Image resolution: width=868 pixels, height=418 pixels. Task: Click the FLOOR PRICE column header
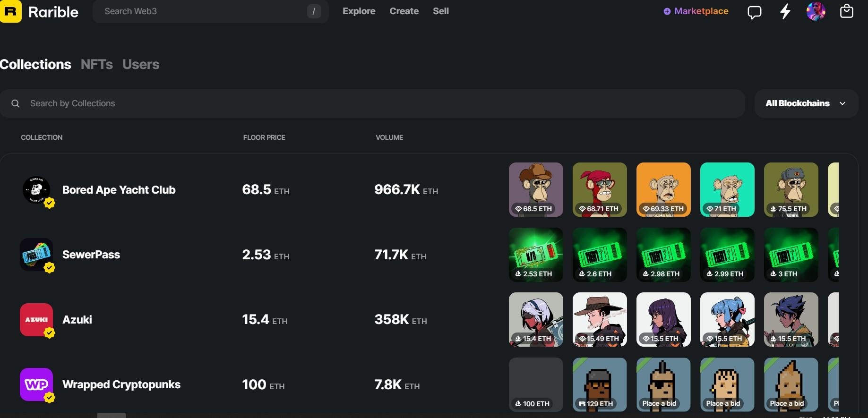(264, 137)
